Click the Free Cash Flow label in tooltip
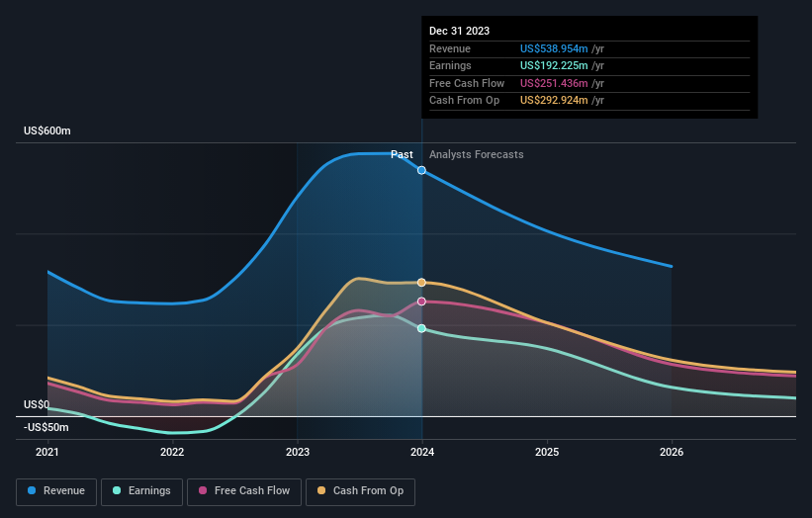The width and height of the screenshot is (812, 518). pyautogui.click(x=467, y=83)
